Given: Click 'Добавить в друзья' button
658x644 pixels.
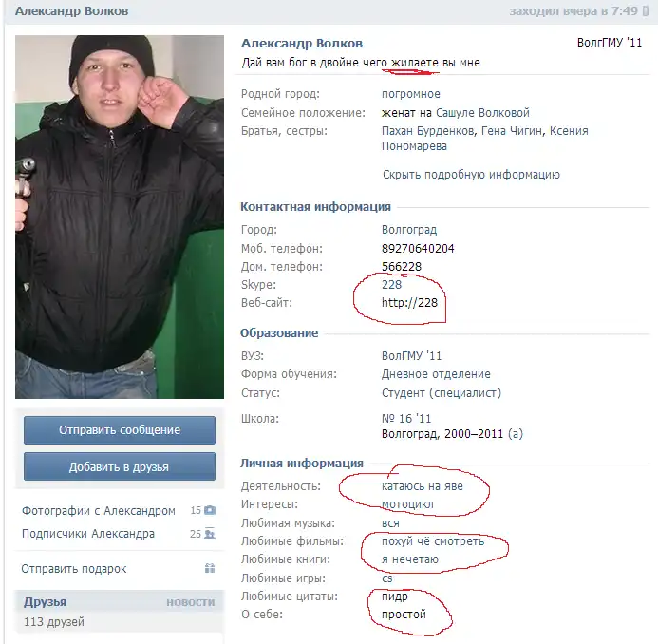Looking at the screenshot, I should point(120,466).
